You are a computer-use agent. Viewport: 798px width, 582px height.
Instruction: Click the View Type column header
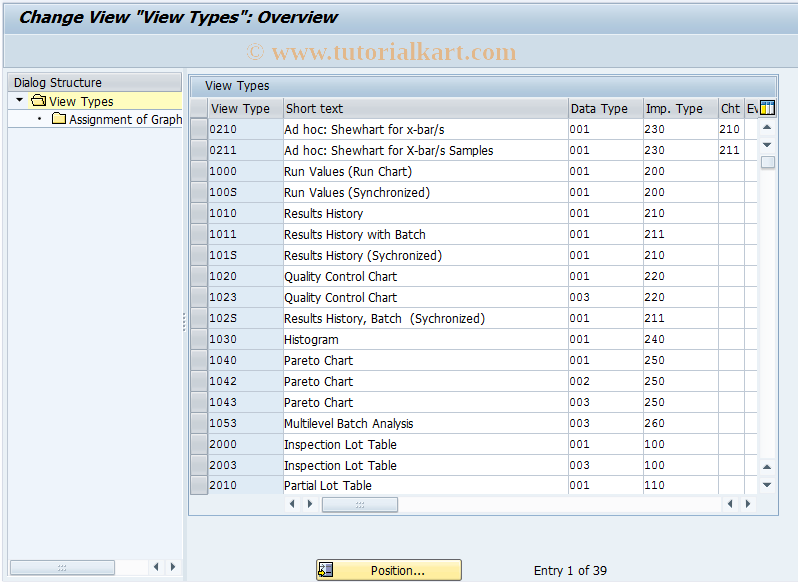coord(245,108)
